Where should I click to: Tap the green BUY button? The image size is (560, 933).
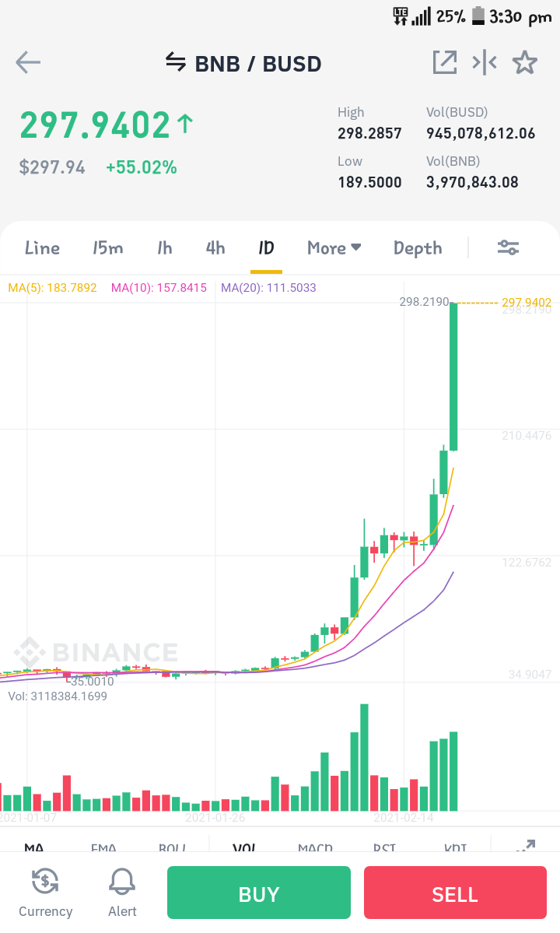click(258, 893)
